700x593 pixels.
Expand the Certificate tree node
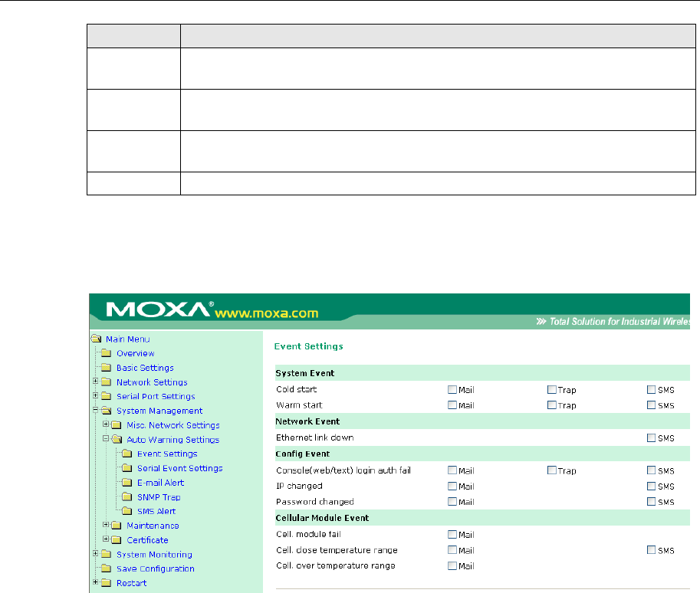[x=106, y=539]
